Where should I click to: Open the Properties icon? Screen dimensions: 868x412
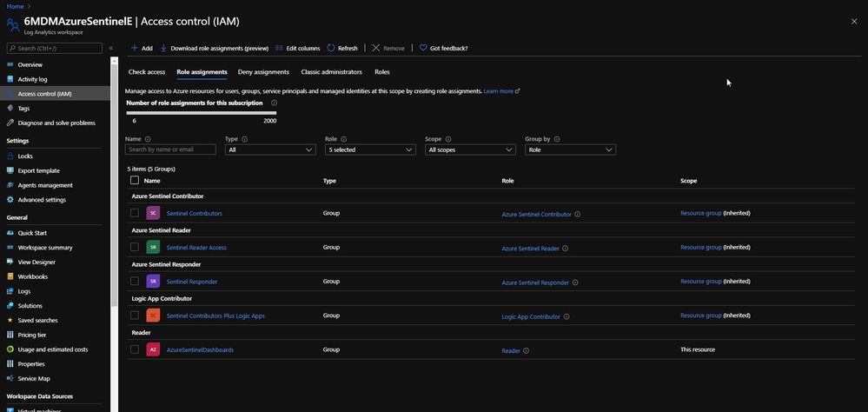(10, 364)
